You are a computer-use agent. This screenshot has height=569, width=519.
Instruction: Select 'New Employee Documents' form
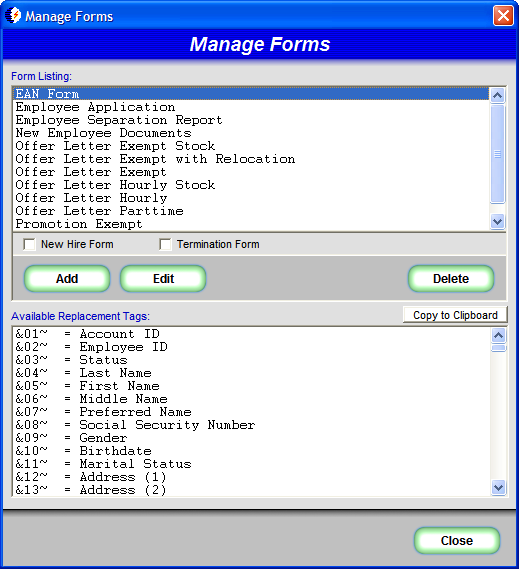pyautogui.click(x=251, y=133)
